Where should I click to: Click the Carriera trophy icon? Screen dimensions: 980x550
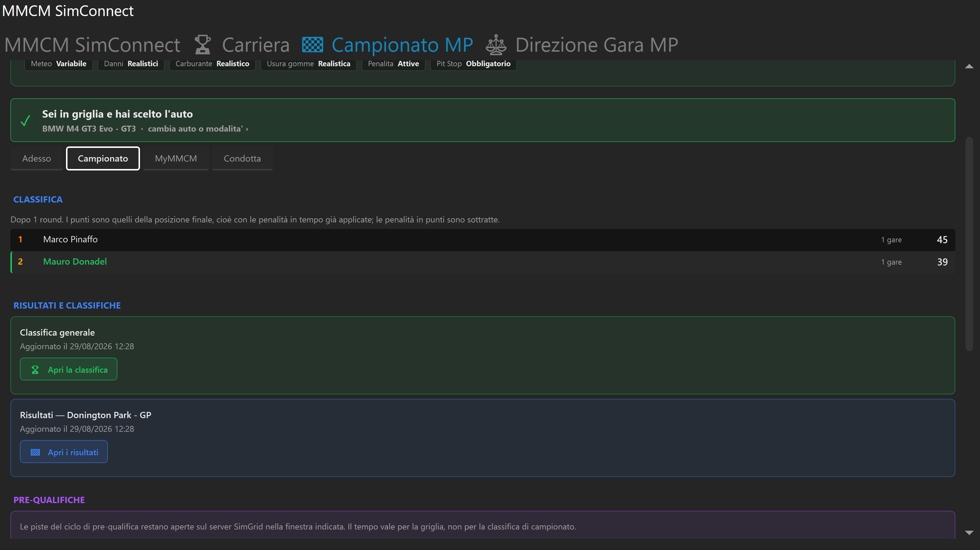[202, 45]
